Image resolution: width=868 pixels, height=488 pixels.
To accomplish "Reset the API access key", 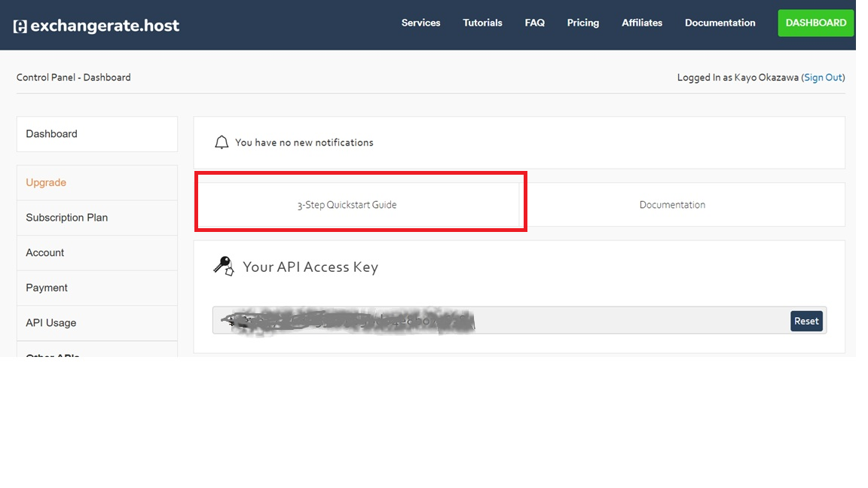I will coord(806,321).
